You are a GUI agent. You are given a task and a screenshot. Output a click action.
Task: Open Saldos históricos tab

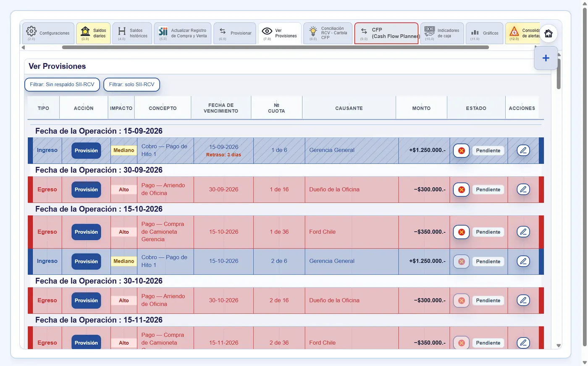coord(132,33)
